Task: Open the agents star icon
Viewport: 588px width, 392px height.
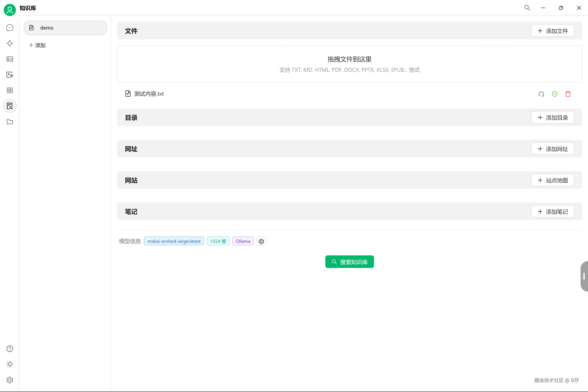Action: [10, 44]
